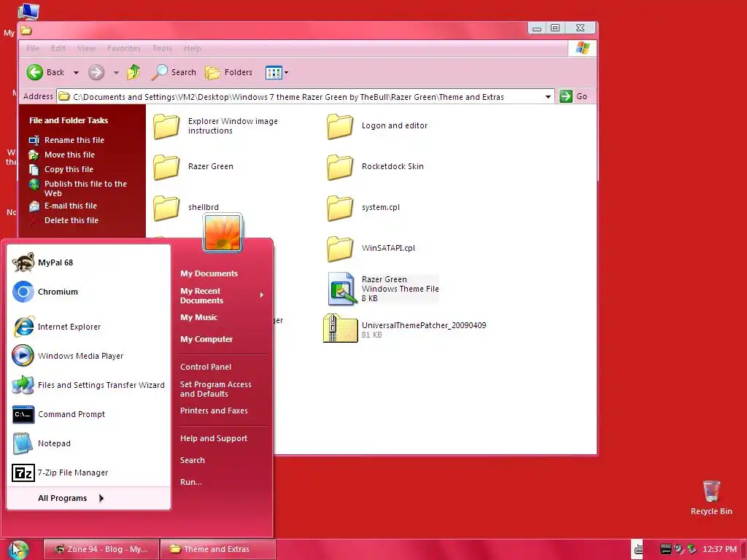
Task: Click Search in Start menu
Action: [193, 461]
